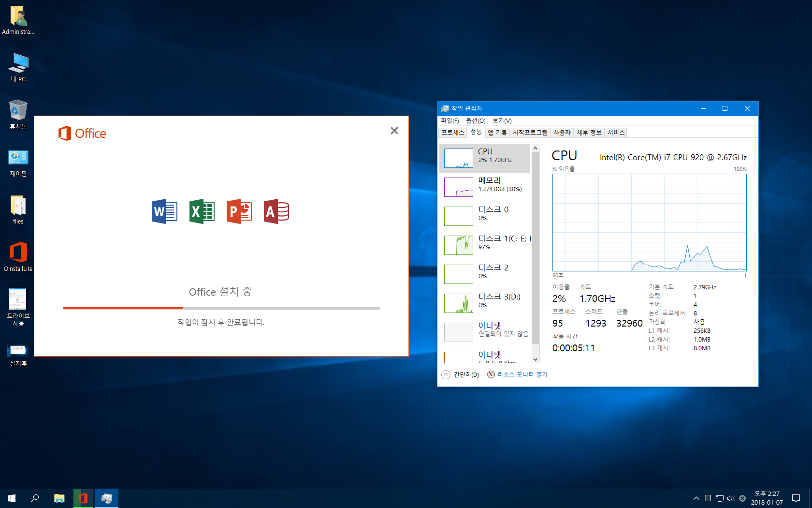Click the CPU utilization graph
Image resolution: width=812 pixels, height=508 pixels.
click(x=650, y=223)
